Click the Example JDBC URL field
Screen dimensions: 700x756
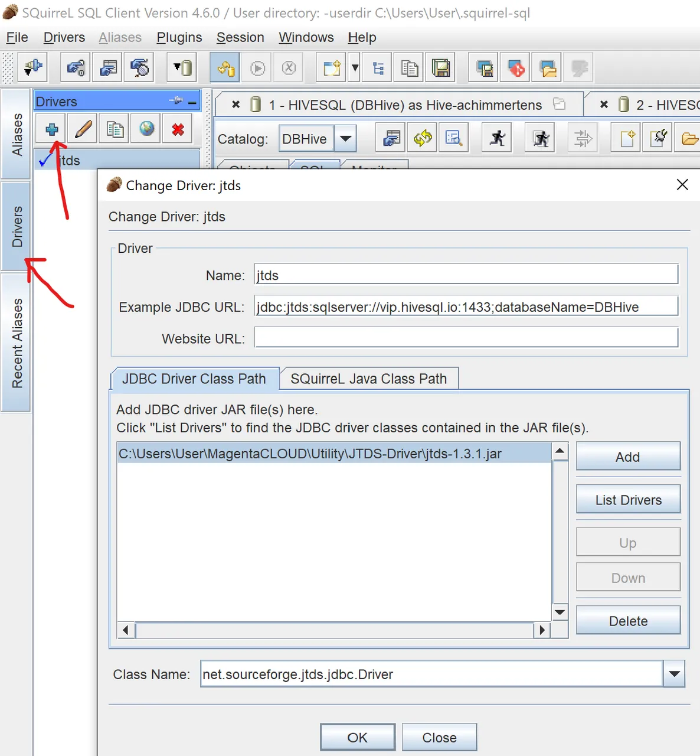pyautogui.click(x=466, y=307)
